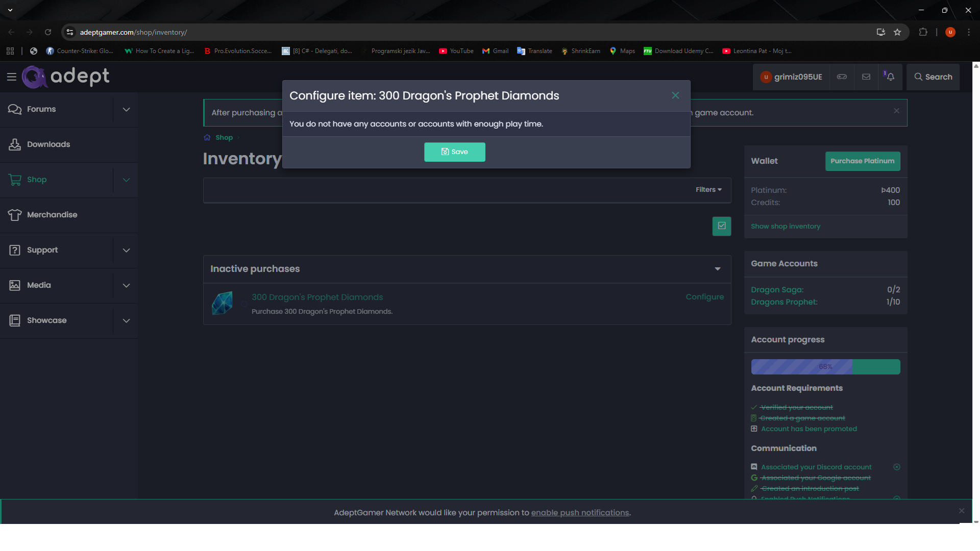The image size is (980, 551).
Task: Open the Chrome profile avatar
Action: (x=950, y=32)
